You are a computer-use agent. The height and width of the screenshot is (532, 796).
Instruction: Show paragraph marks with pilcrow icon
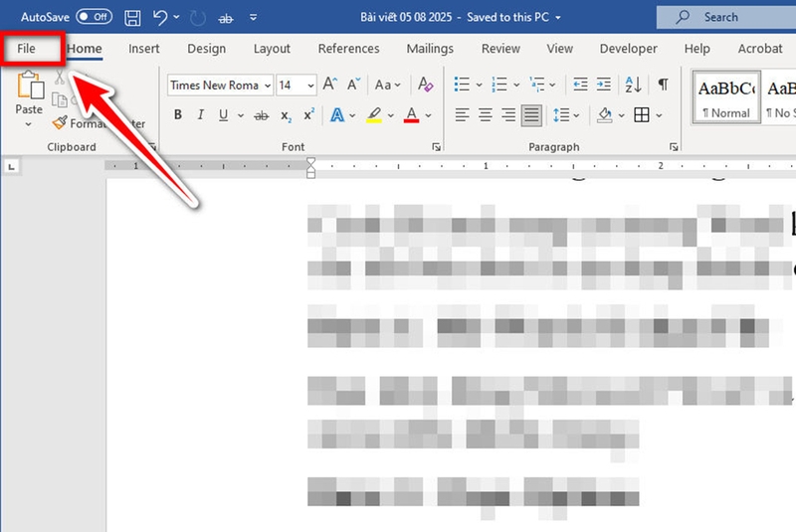[663, 85]
